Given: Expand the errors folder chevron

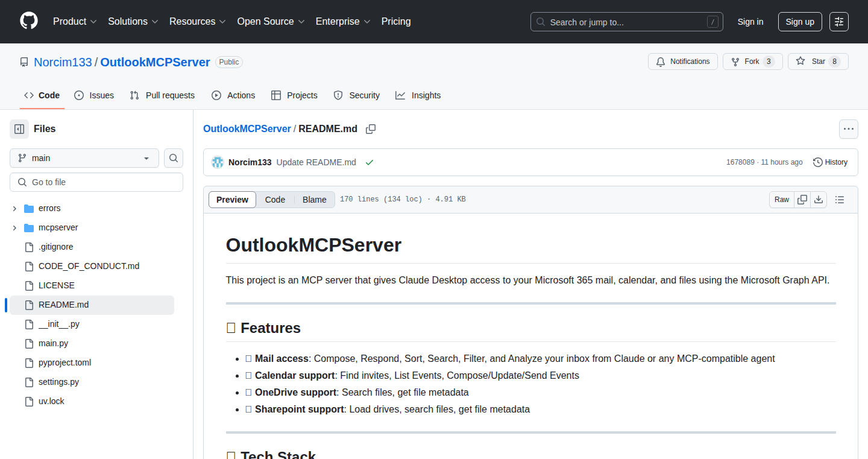Looking at the screenshot, I should pyautogui.click(x=14, y=209).
